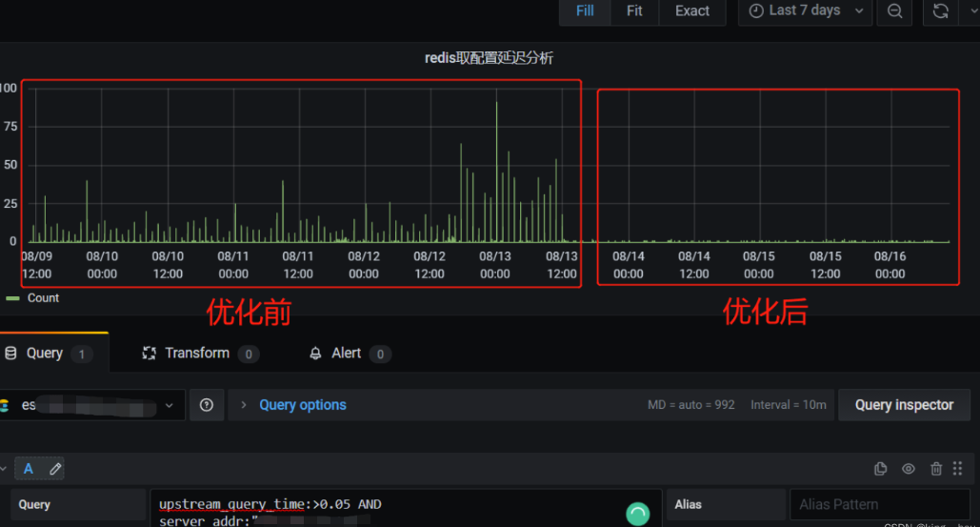Click the drag handle of query A
This screenshot has width=980, height=527.
click(958, 469)
